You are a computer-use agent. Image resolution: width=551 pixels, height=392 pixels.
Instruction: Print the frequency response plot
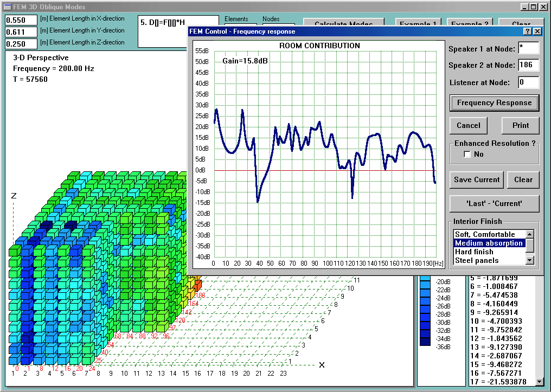point(521,126)
